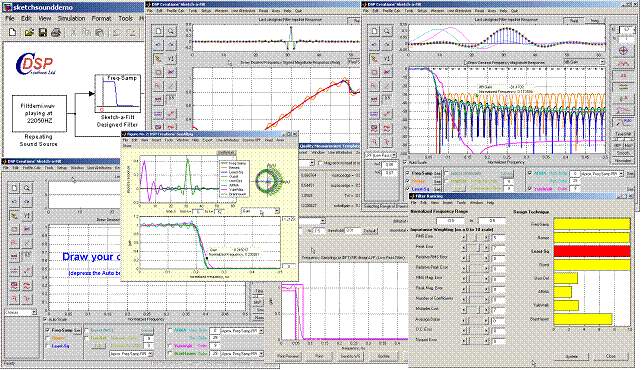641x370 pixels.
Task: Click Save floppy icon in sketchsounddemo toolbar
Action: [x=43, y=33]
